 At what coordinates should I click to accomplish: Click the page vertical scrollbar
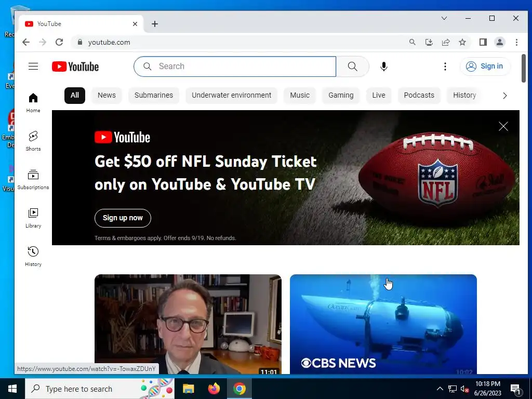point(524,68)
